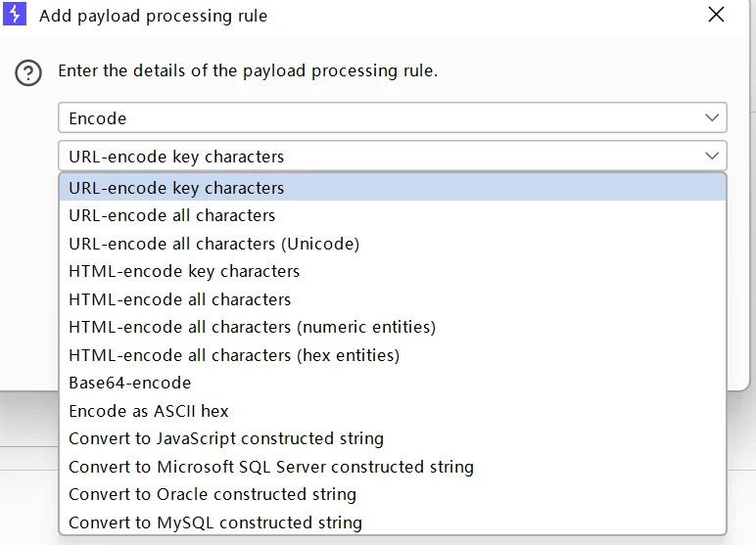Close the payload processing rule dialog

[x=717, y=15]
